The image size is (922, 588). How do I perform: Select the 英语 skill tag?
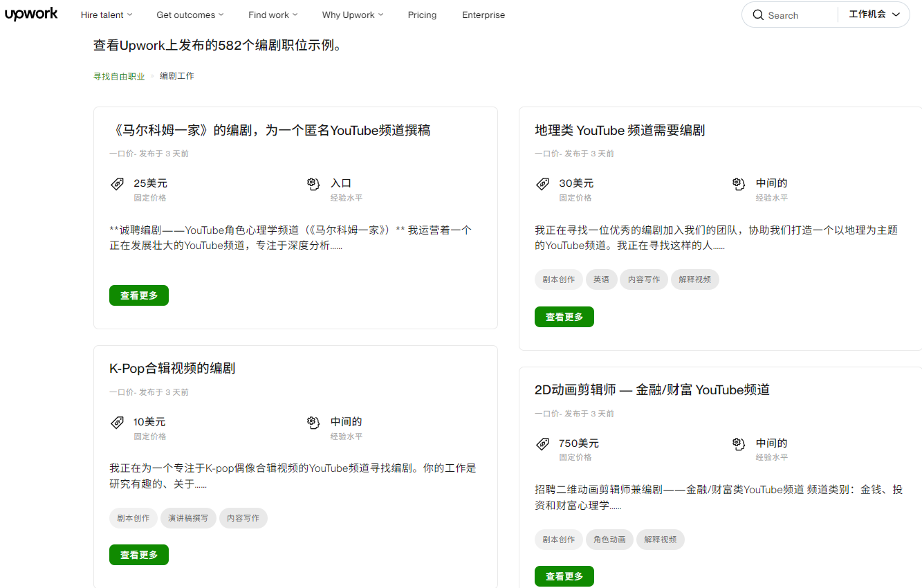point(602,279)
